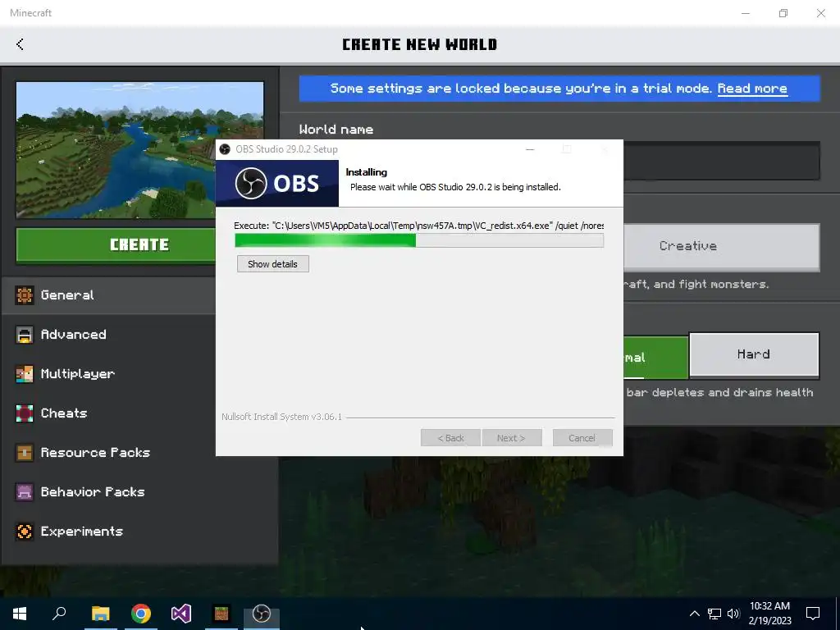The image size is (840, 630).
Task: Switch to Cheats tab
Action: coord(109,413)
